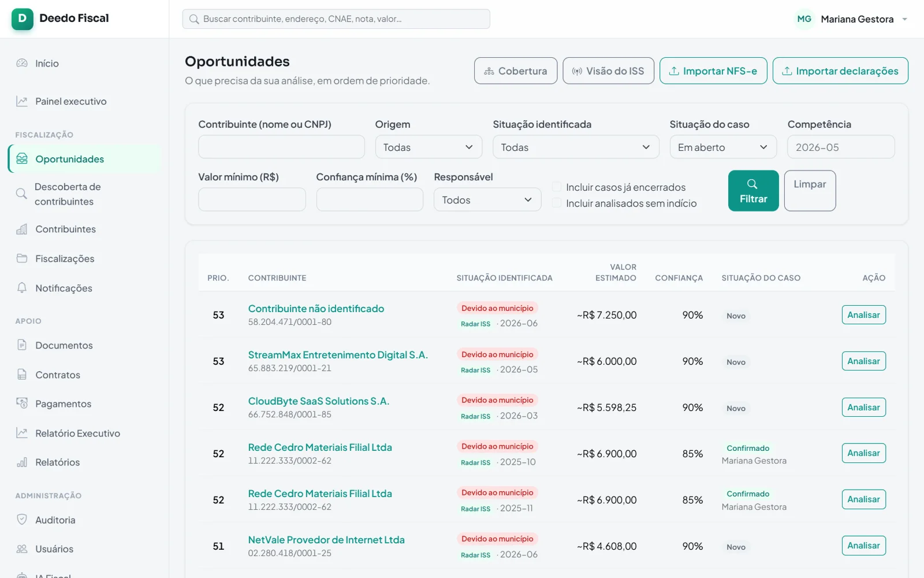Click the Documentos file icon
Viewport: 924px width, 578px height.
pyautogui.click(x=22, y=345)
